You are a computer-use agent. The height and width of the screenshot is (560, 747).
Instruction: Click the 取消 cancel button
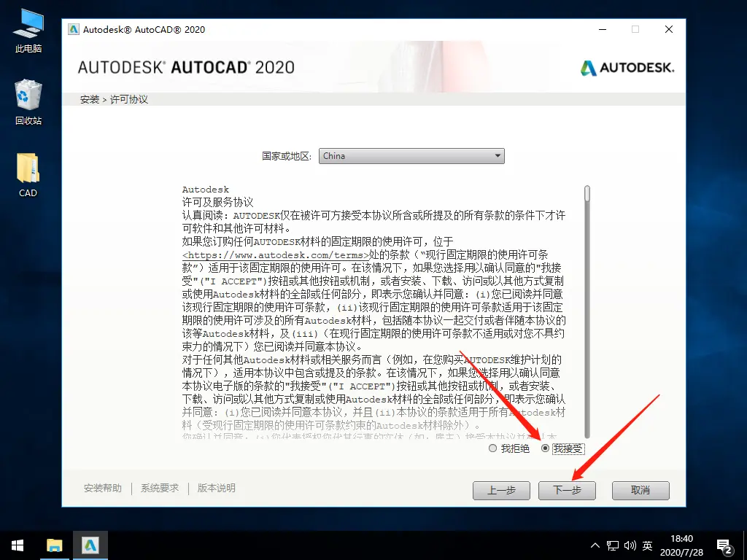[x=640, y=490]
